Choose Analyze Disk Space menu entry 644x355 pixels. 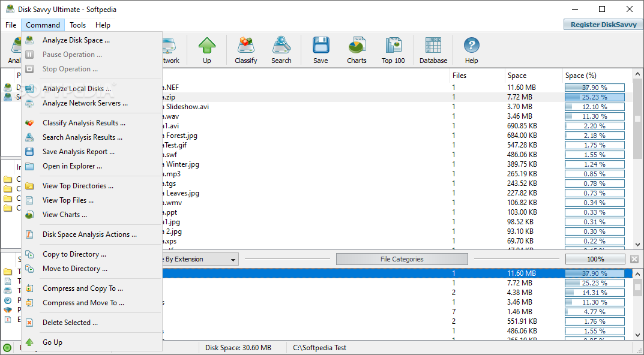tap(92, 40)
